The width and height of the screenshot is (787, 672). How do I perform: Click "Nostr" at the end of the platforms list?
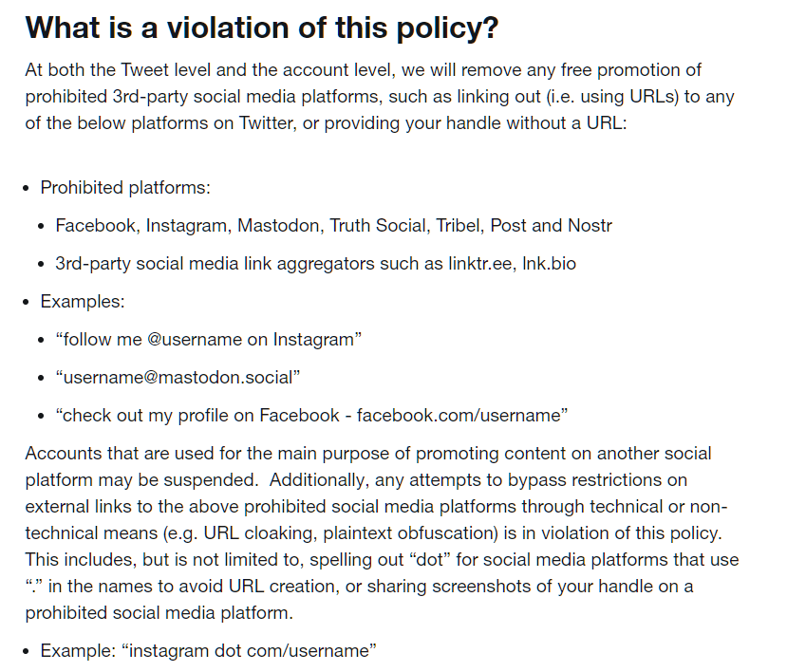coord(590,225)
